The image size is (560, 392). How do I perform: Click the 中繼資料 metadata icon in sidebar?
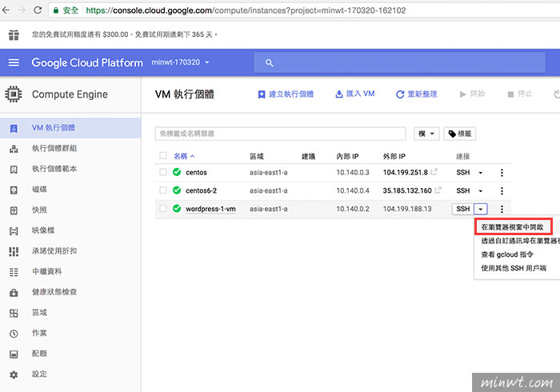14,272
